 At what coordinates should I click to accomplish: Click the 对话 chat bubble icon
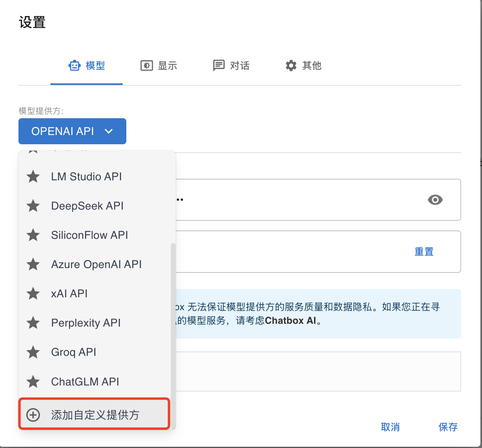tap(219, 66)
